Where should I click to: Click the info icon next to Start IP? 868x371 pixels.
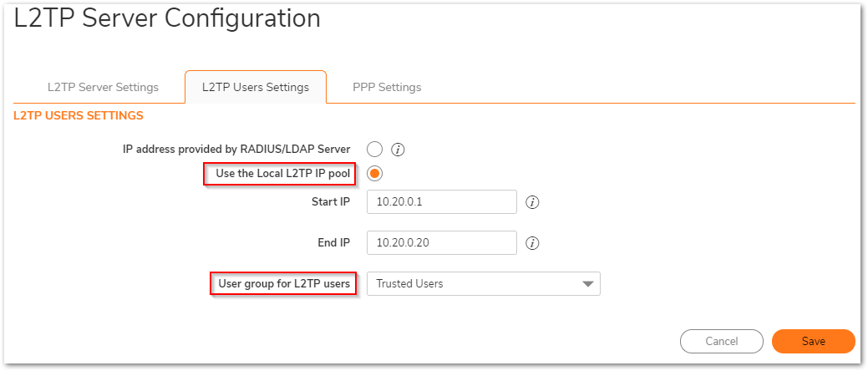pyautogui.click(x=532, y=202)
